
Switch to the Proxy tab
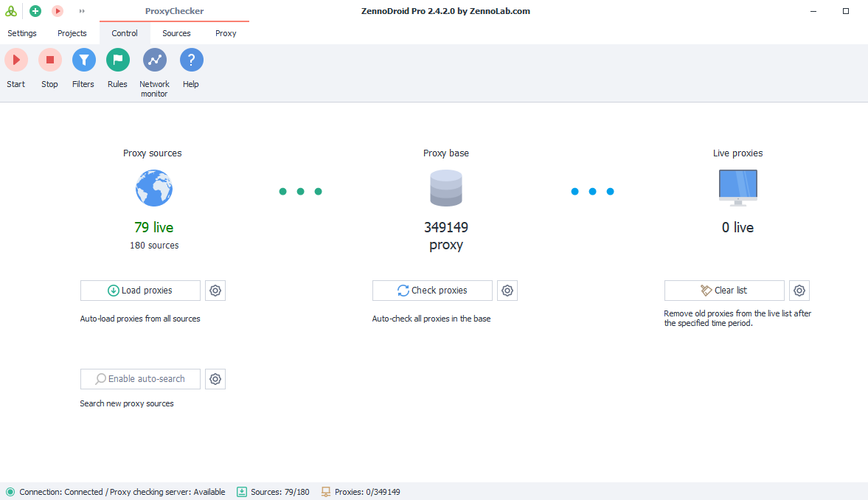coord(226,33)
